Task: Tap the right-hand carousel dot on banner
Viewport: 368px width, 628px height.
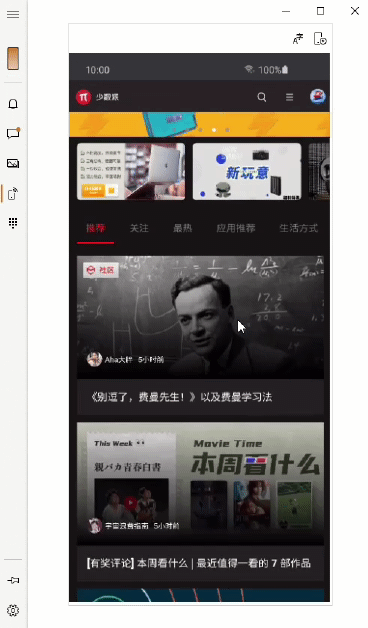Action: pos(227,130)
